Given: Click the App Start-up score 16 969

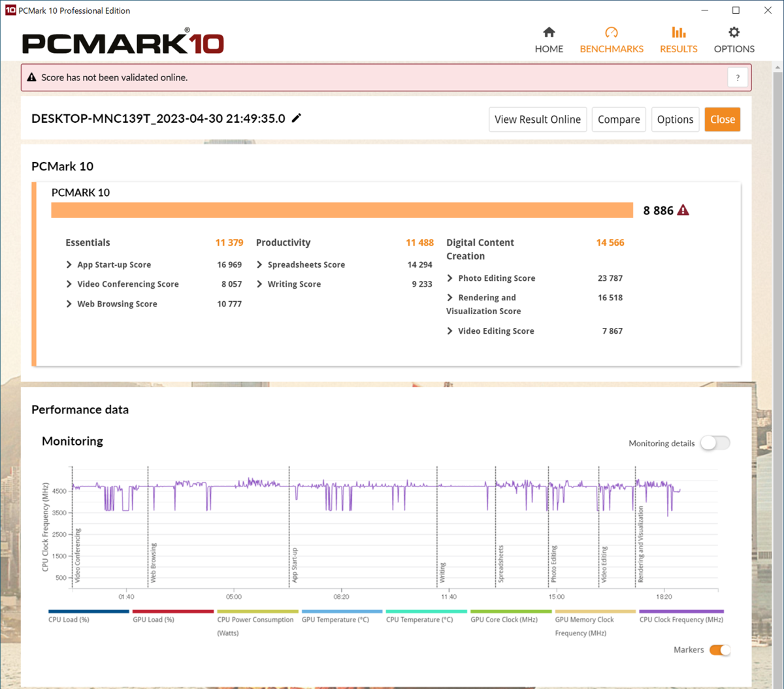Looking at the screenshot, I should coord(229,264).
